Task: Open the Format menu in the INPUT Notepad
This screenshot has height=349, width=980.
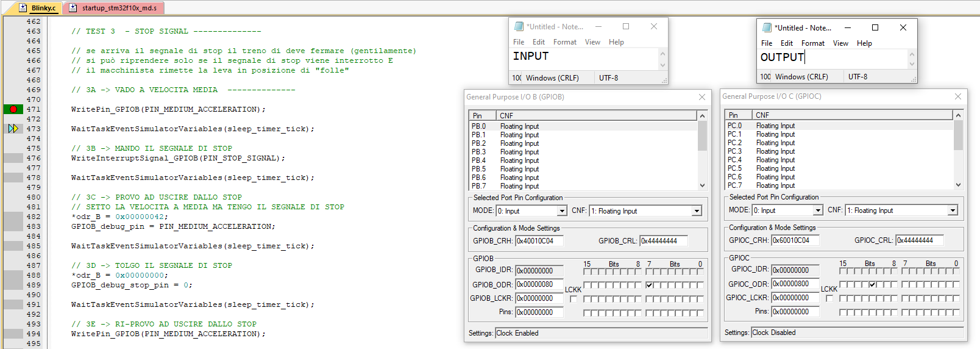Action: [x=565, y=42]
